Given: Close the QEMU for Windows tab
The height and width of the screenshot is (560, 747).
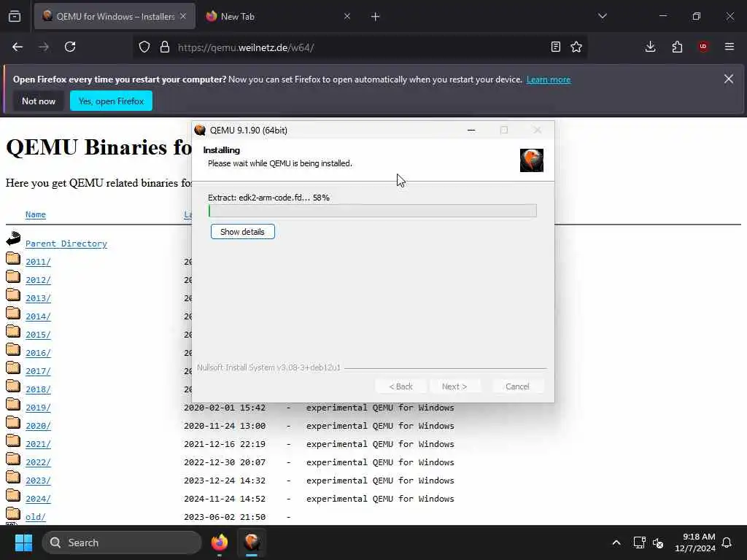Looking at the screenshot, I should (183, 16).
